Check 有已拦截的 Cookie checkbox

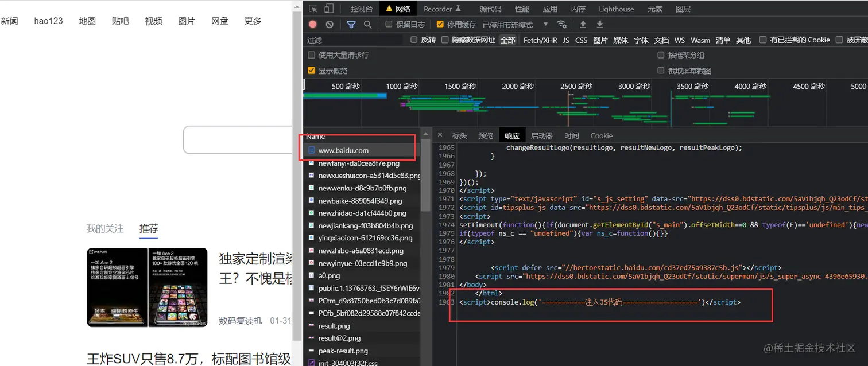tap(763, 40)
